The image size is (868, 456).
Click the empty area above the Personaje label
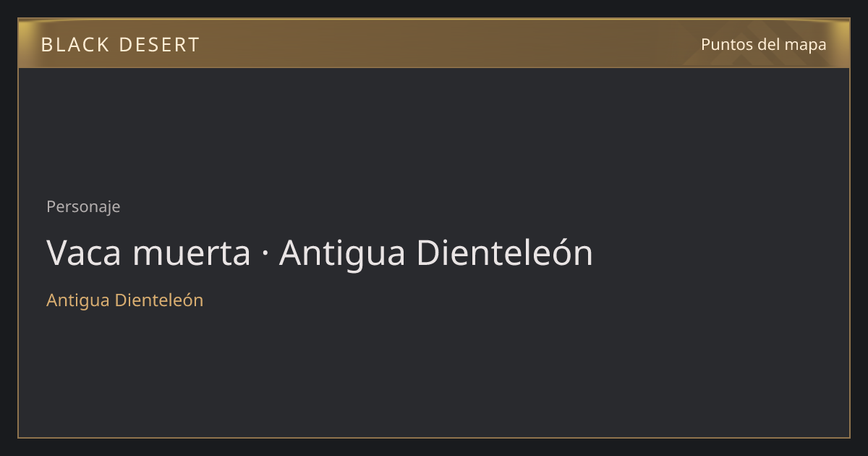click(x=434, y=130)
